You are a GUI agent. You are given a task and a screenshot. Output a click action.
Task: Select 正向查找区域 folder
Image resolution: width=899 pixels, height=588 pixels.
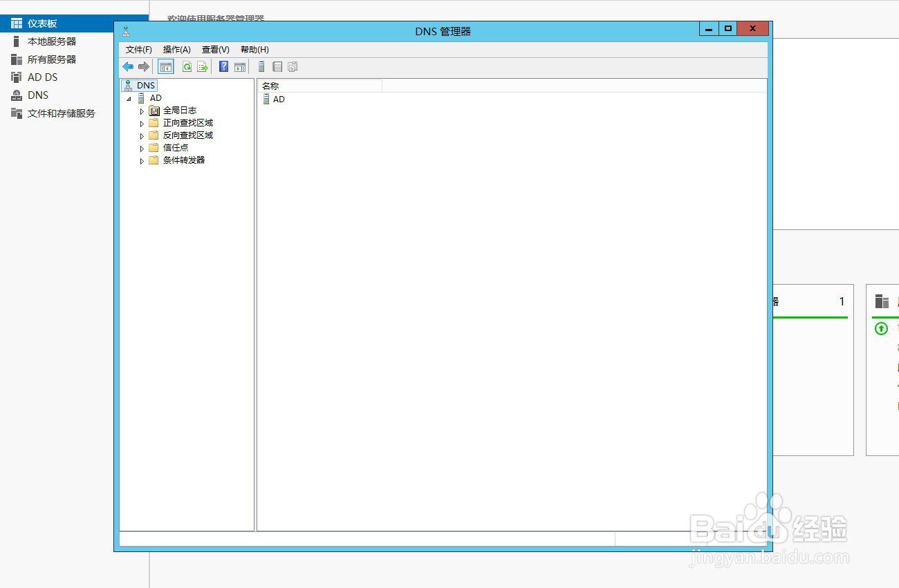pyautogui.click(x=188, y=123)
